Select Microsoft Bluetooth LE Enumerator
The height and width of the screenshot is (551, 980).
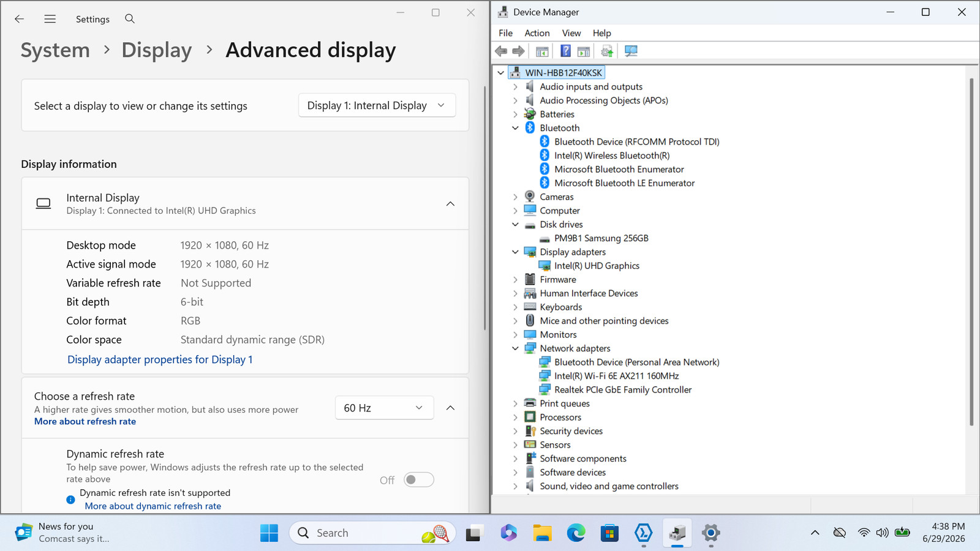click(624, 183)
